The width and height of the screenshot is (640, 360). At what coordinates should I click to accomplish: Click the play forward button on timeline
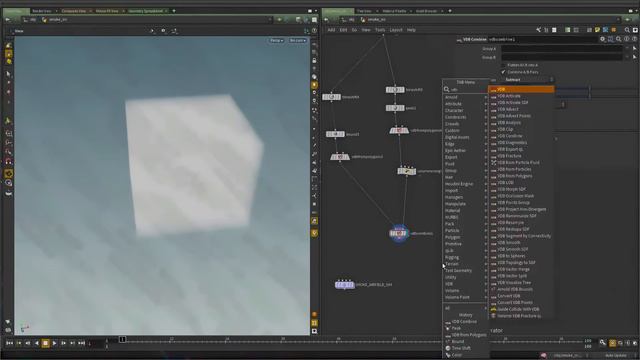tap(54, 343)
